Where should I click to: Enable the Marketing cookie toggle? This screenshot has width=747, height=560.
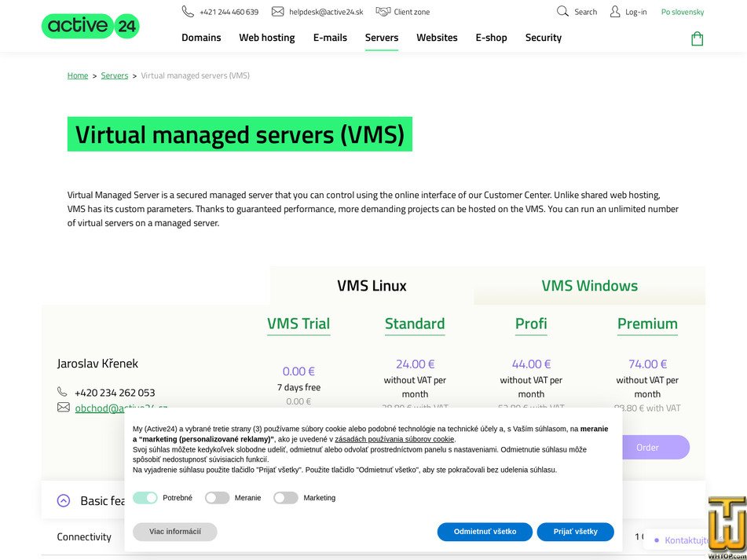coord(285,498)
